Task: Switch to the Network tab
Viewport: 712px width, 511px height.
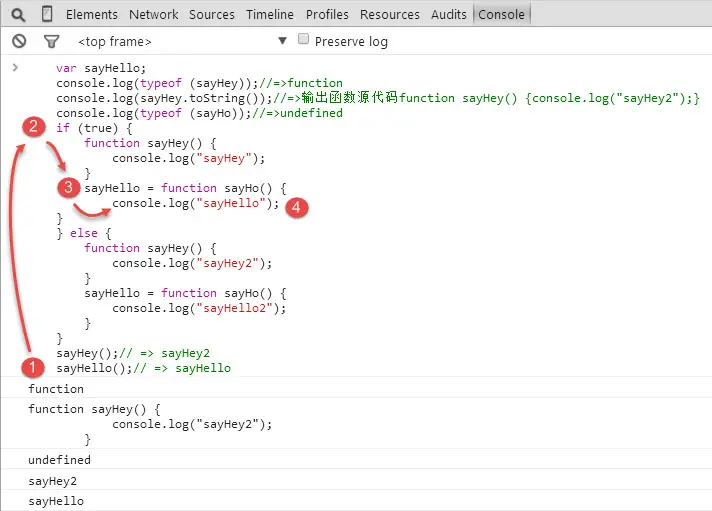Action: [153, 15]
